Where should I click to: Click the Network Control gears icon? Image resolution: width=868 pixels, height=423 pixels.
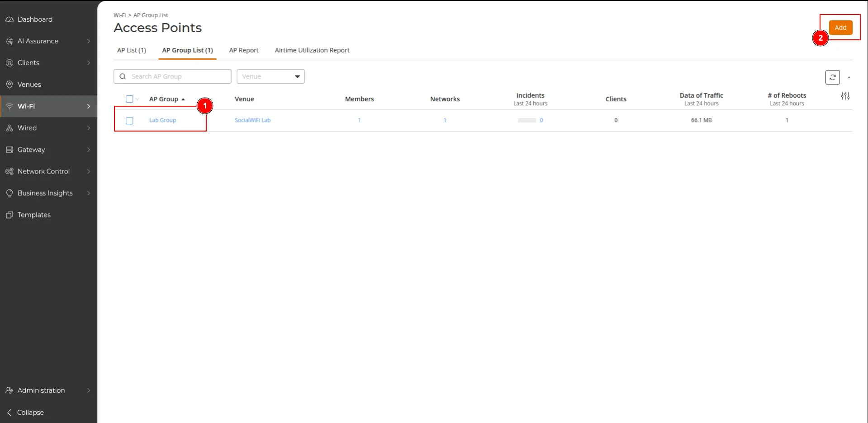tap(9, 171)
